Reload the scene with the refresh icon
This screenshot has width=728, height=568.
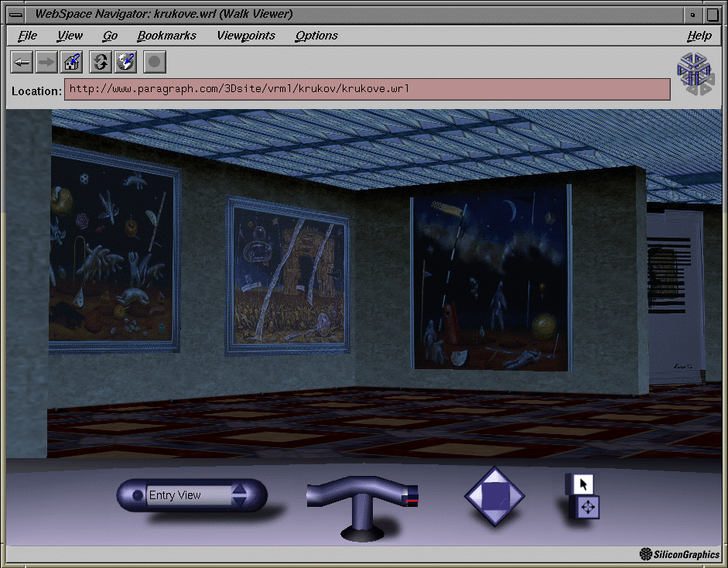(101, 62)
